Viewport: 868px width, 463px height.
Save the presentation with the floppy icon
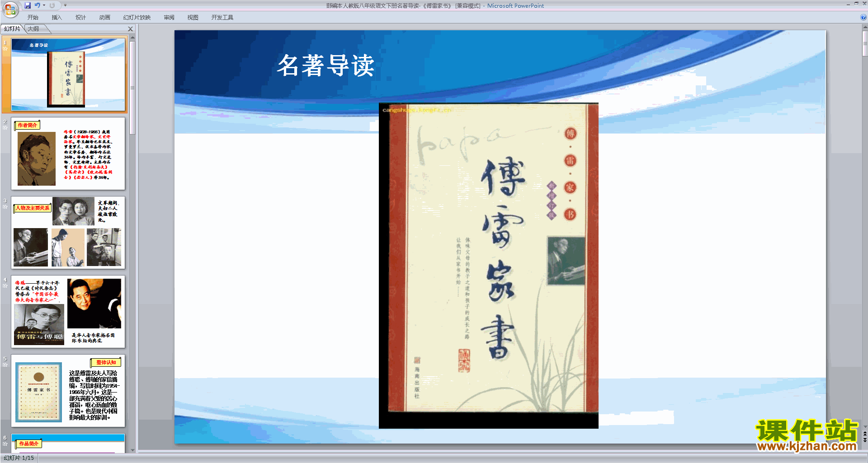[28, 5]
